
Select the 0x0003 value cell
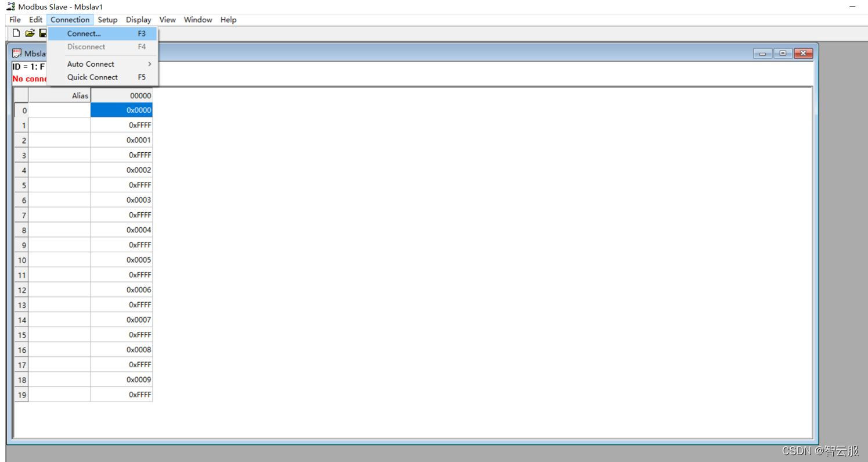[121, 200]
